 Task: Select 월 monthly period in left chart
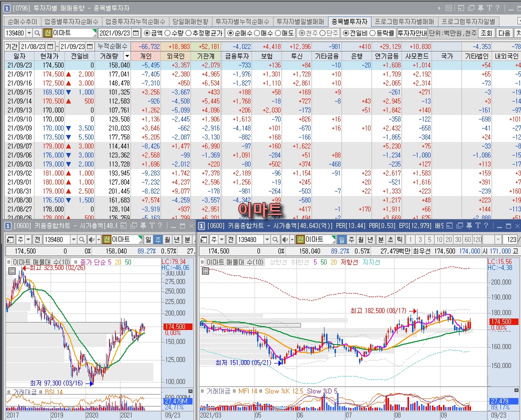167,239
